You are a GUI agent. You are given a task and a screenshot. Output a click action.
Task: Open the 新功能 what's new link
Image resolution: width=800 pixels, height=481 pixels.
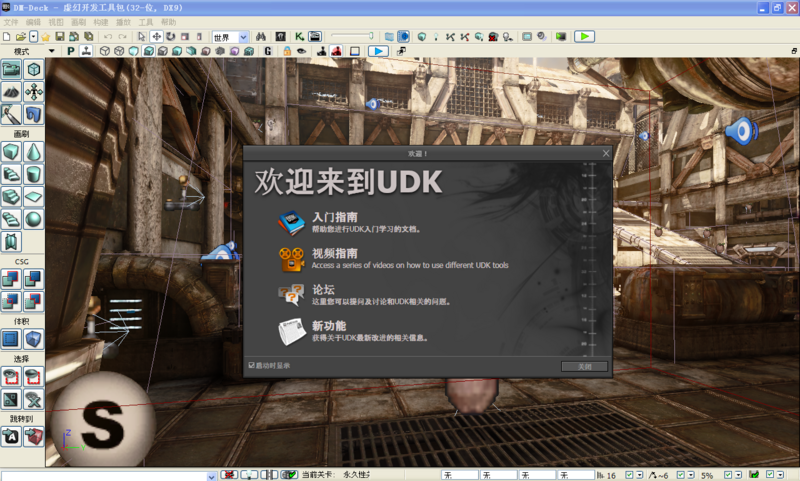tap(329, 326)
